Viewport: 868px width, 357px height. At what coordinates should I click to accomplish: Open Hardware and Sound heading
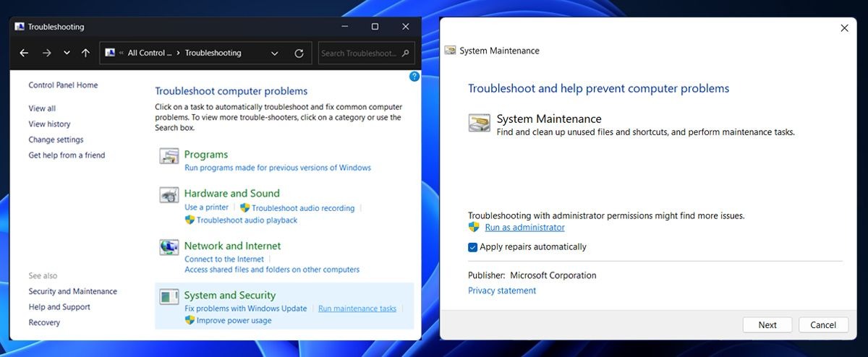coord(231,194)
